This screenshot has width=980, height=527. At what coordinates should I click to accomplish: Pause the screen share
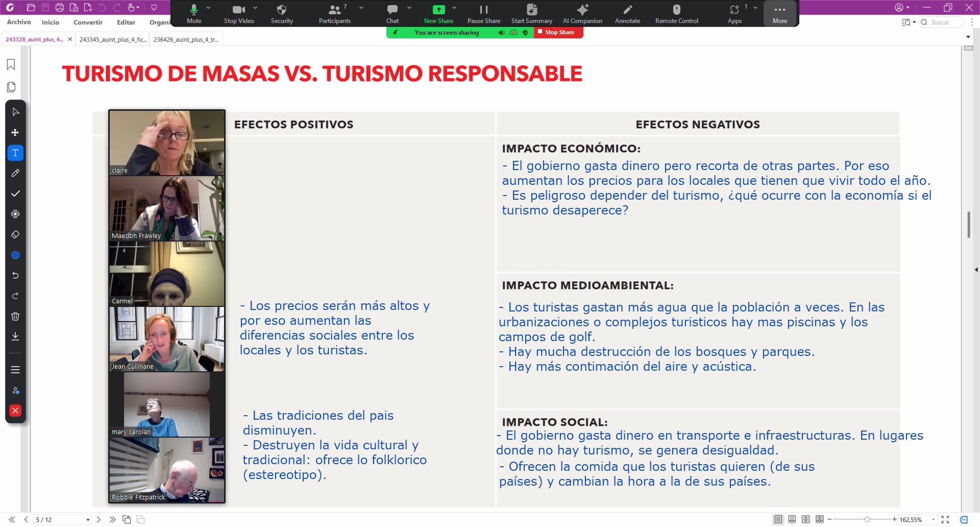(484, 14)
